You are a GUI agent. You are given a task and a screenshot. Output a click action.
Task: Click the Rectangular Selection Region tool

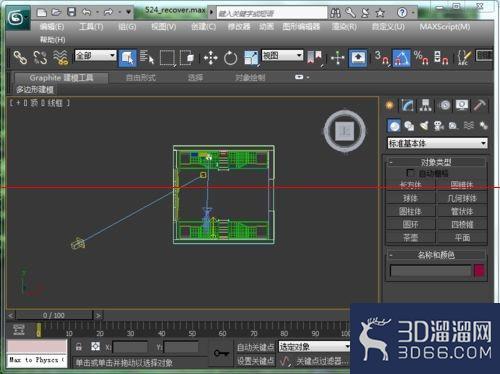167,58
